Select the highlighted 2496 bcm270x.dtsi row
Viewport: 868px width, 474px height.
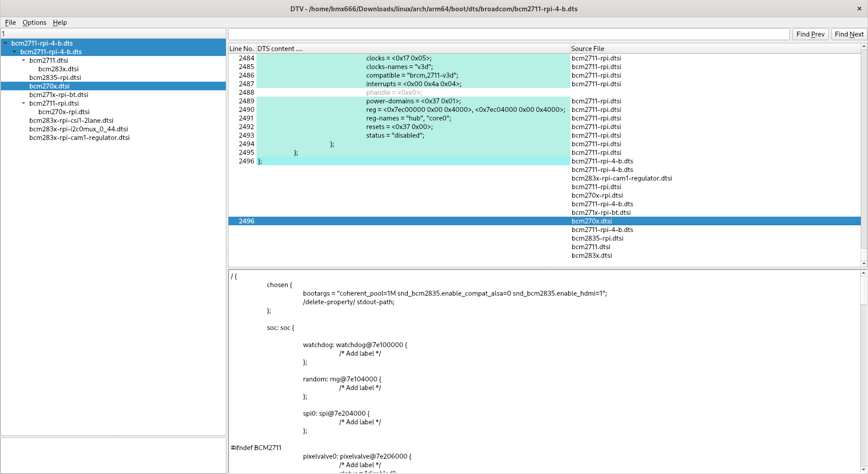[544, 221]
